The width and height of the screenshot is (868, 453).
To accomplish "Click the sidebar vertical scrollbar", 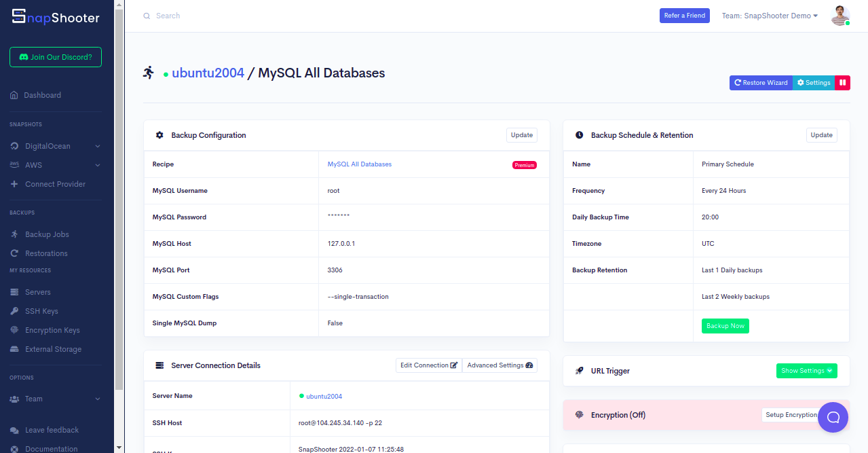I will click(x=119, y=198).
